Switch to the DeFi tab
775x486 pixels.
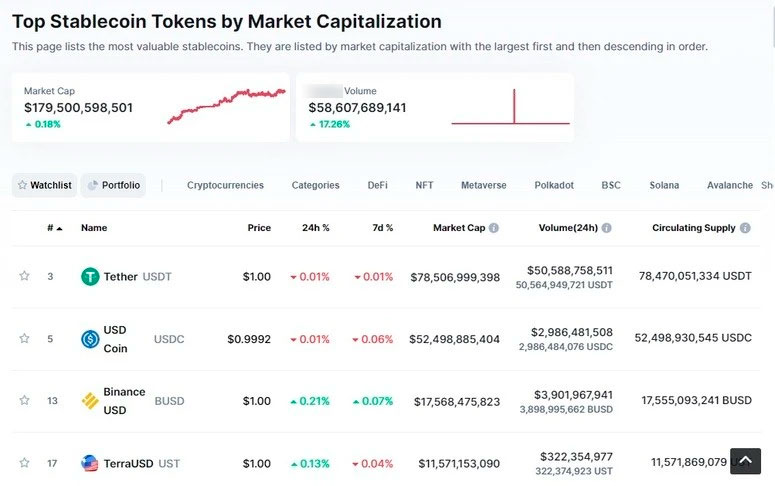377,185
